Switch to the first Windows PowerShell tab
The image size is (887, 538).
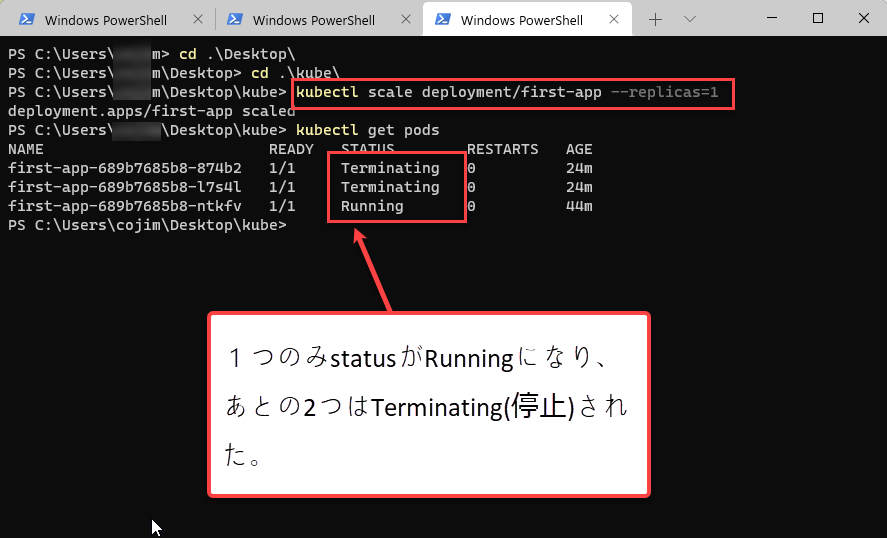[x=105, y=20]
